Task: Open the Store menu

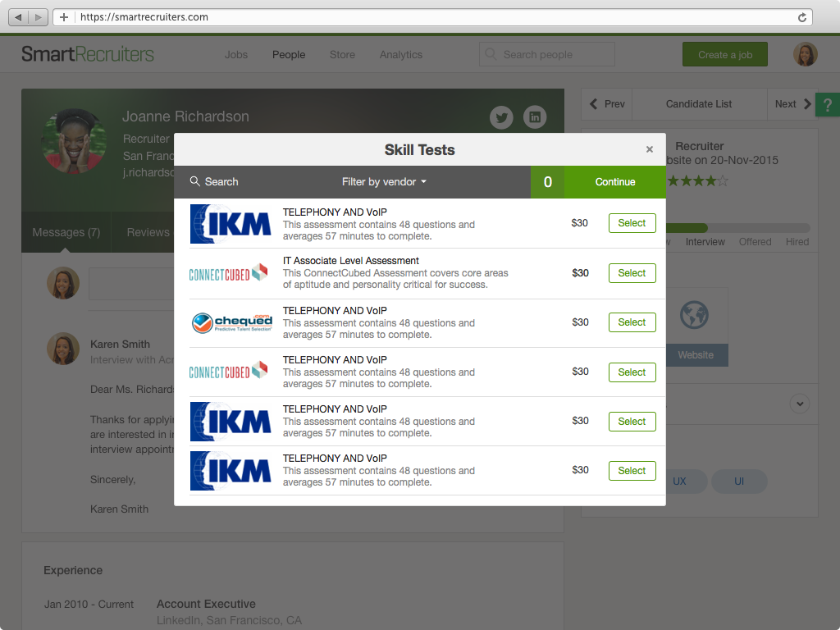Action: [342, 55]
